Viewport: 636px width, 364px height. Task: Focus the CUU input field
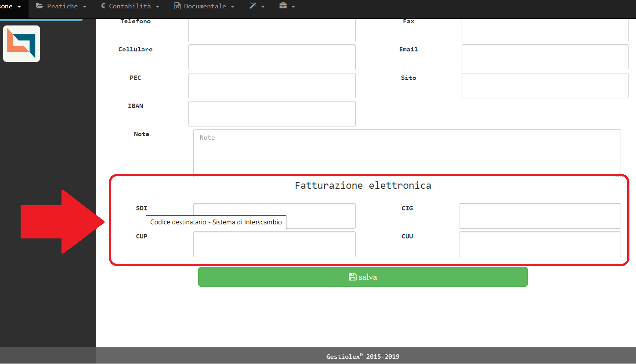coord(540,244)
